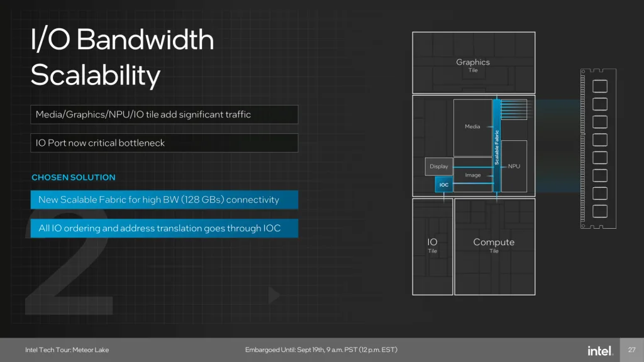Click the Media block in the SoC tile
The width and height of the screenshot is (644, 362).
click(x=472, y=127)
